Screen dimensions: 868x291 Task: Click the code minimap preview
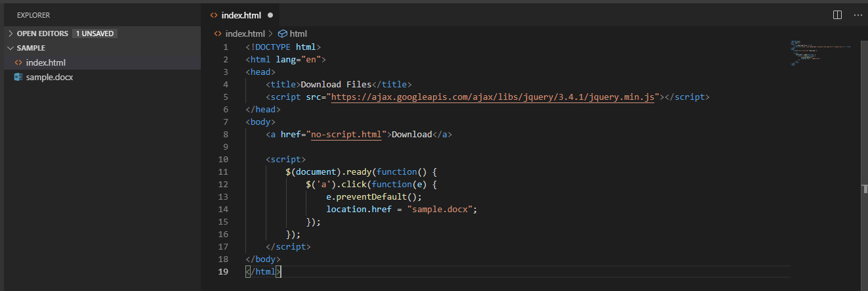[x=821, y=54]
